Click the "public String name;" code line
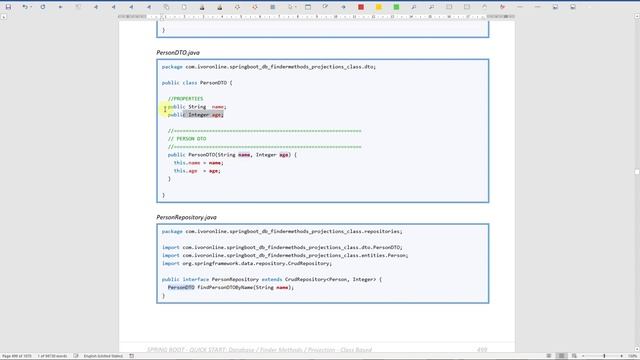This screenshot has width=640, height=360. (x=197, y=107)
